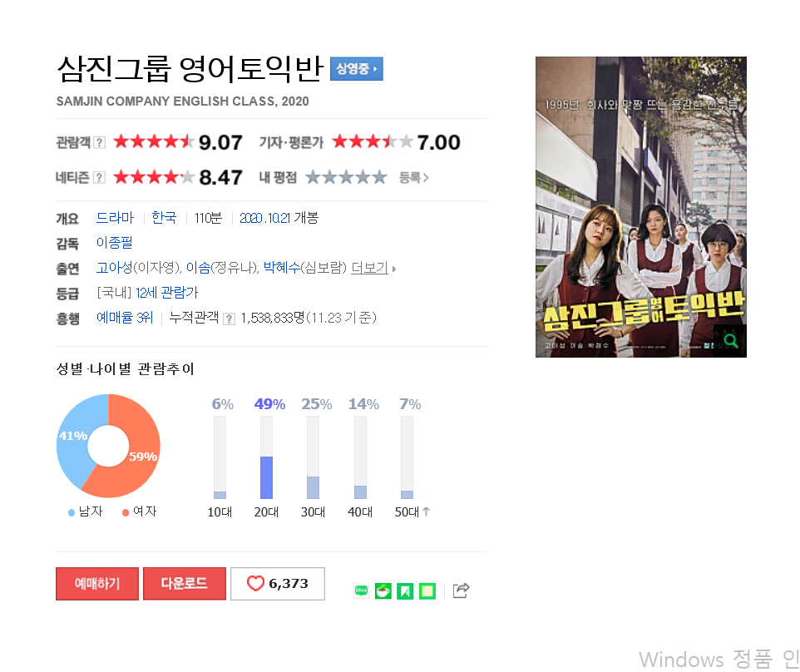Share to Naver Cafe cup icon
The width and height of the screenshot is (800, 672).
[383, 590]
